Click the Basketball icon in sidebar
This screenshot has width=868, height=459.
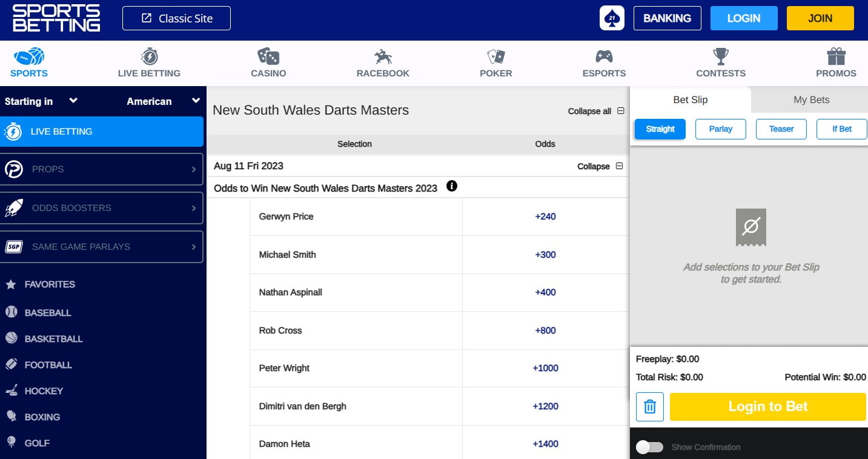pyautogui.click(x=11, y=338)
